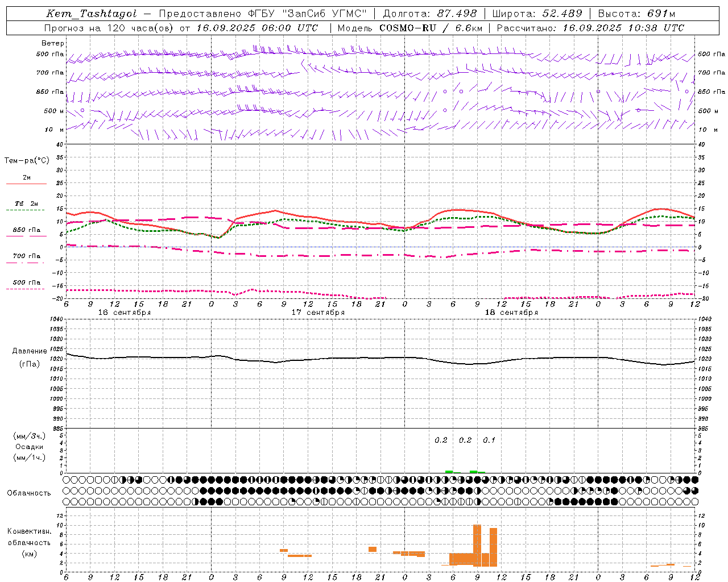Click the 500 гПа temperature legend entry
This screenshot has width=728, height=582.
(27, 282)
